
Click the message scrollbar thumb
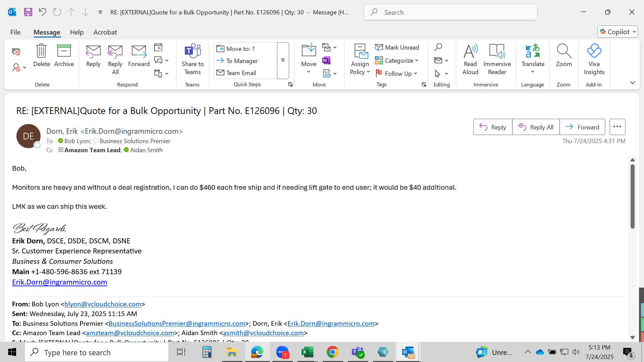(633, 196)
